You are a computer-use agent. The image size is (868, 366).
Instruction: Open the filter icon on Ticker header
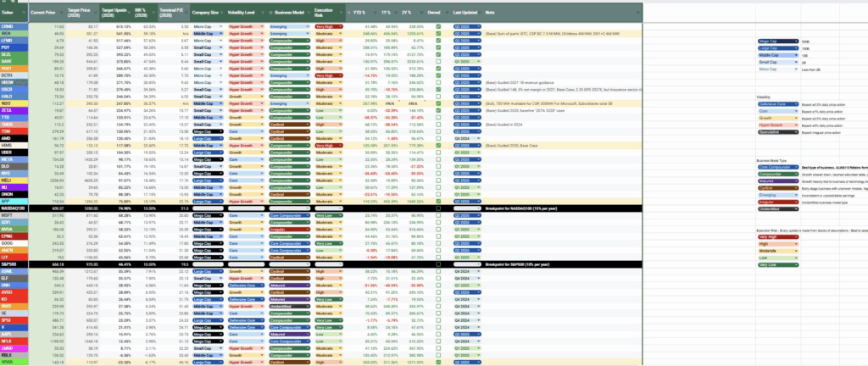[x=24, y=14]
